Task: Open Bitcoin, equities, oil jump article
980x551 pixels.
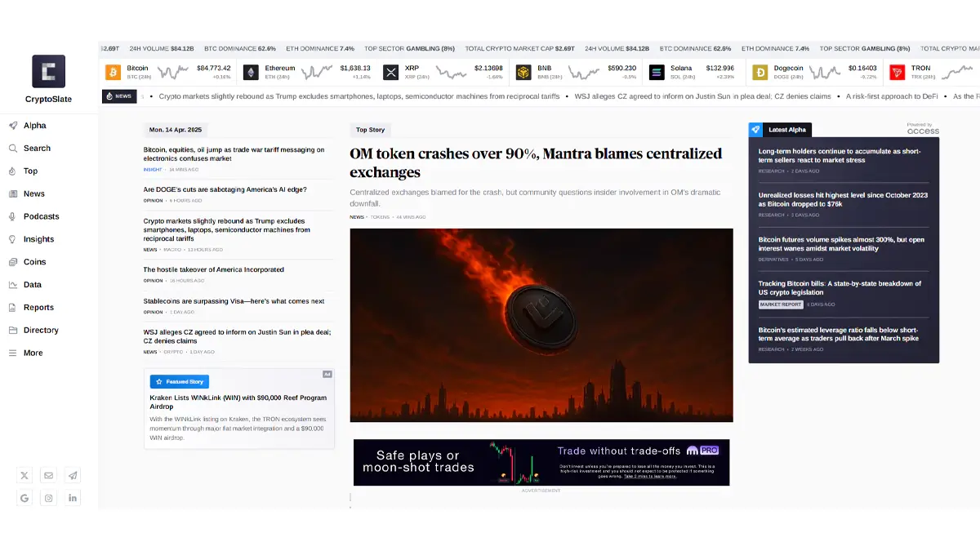Action: tap(234, 153)
